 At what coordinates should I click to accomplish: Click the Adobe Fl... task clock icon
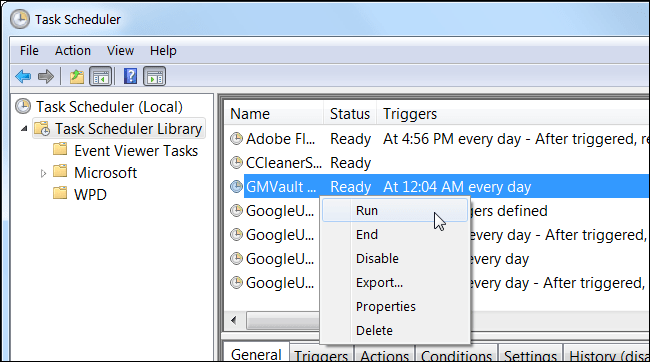[x=236, y=138]
